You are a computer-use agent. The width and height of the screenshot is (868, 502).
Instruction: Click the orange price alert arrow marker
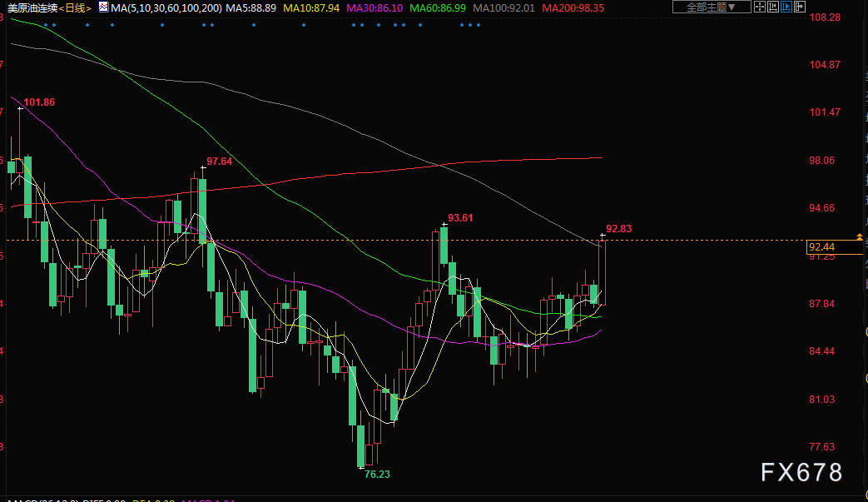[x=859, y=237]
